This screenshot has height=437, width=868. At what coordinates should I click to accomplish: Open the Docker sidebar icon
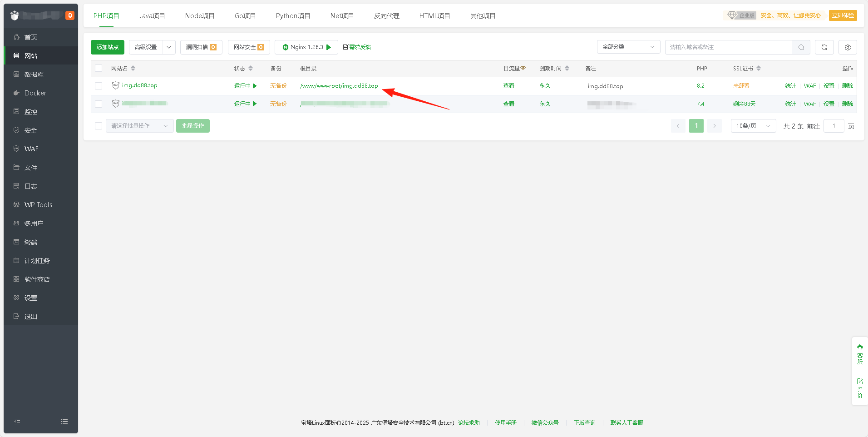[16, 93]
